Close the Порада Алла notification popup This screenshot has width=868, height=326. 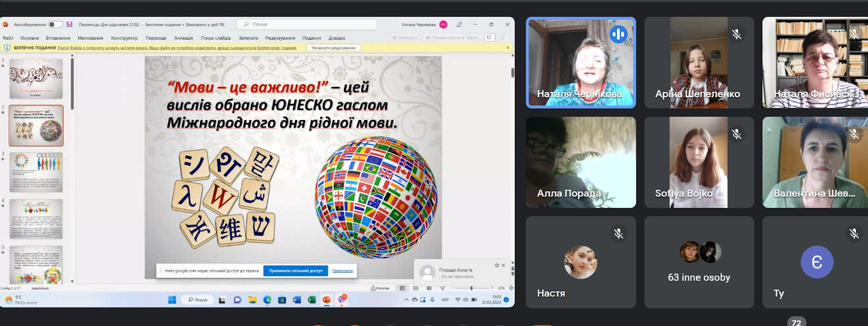click(503, 265)
